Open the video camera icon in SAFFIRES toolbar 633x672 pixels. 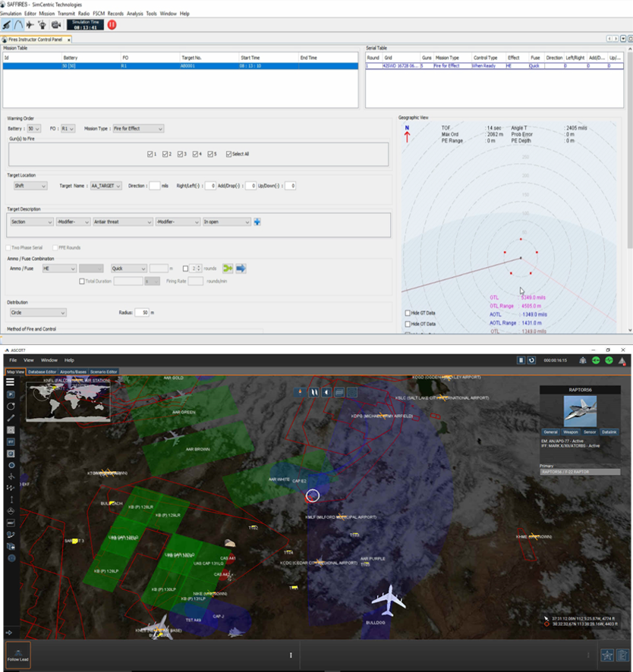click(55, 25)
